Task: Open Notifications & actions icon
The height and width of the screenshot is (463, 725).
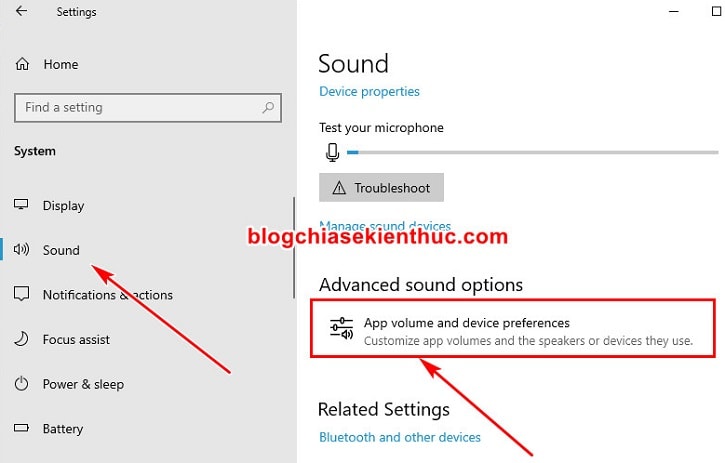Action: point(21,294)
